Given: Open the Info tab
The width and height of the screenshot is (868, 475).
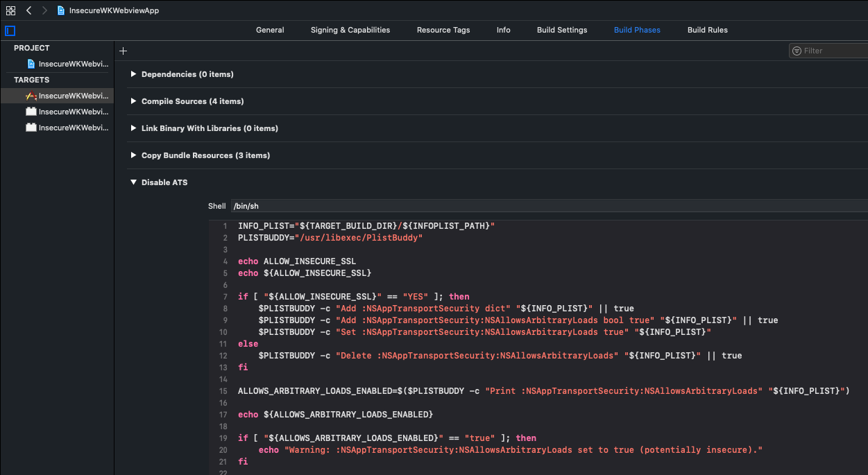Looking at the screenshot, I should pos(504,30).
